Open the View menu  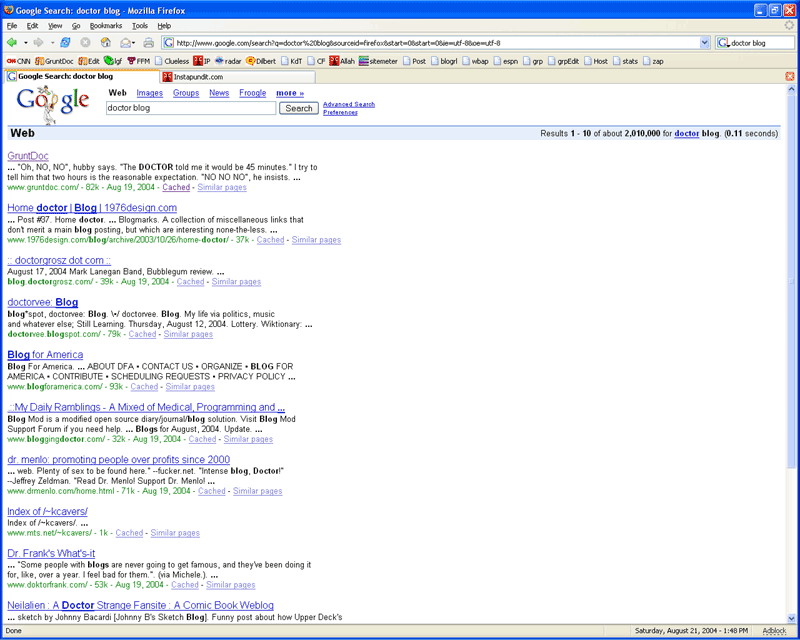tap(55, 26)
